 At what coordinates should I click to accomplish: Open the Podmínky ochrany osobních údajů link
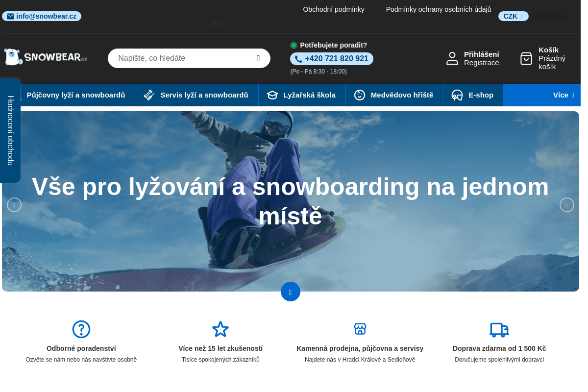[438, 9]
